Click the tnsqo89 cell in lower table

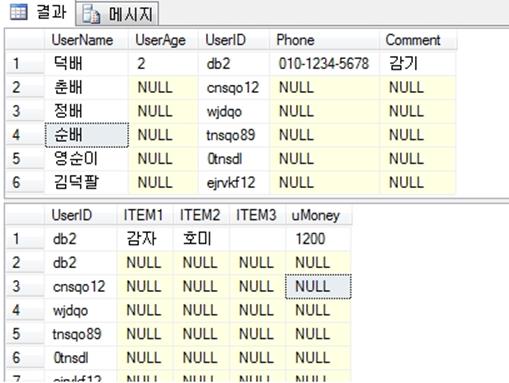(80, 334)
